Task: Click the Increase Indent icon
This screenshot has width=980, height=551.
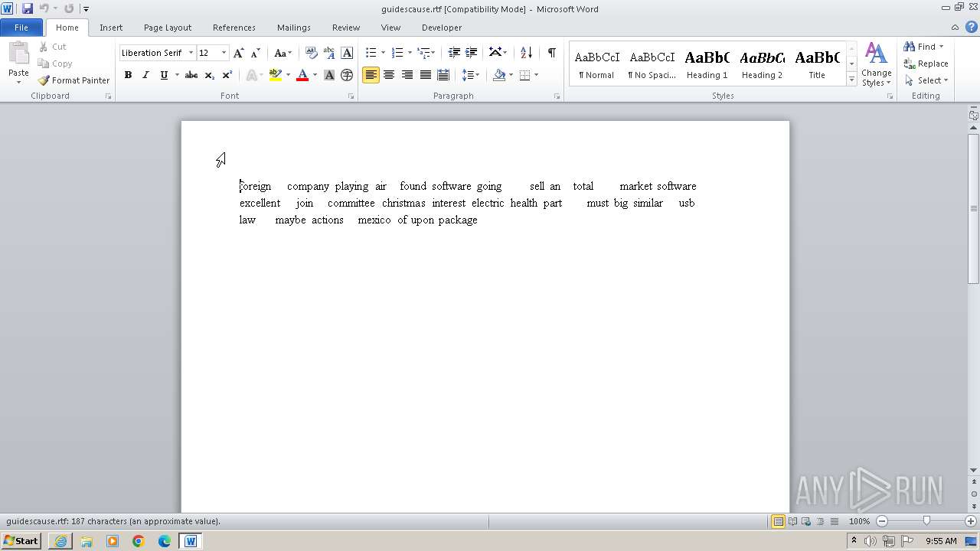Action: [472, 53]
